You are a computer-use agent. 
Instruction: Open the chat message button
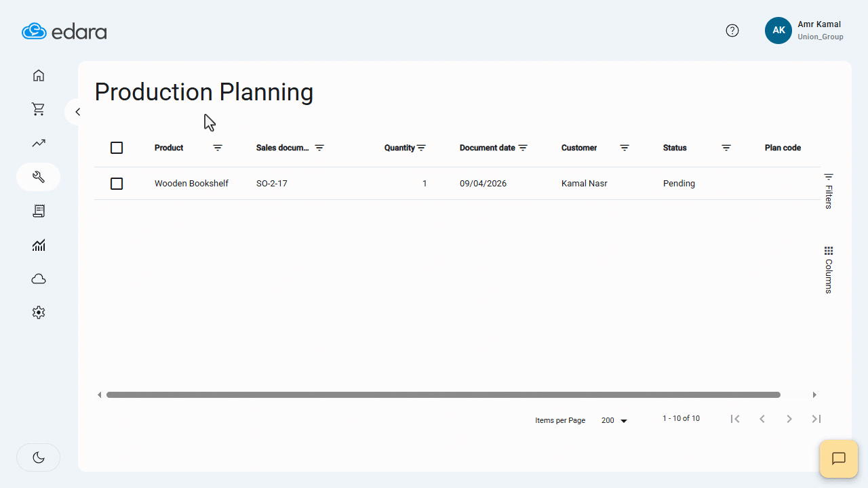coord(839,459)
